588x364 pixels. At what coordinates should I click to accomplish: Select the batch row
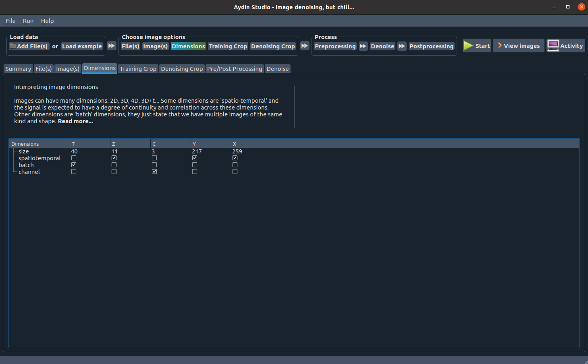(x=26, y=165)
